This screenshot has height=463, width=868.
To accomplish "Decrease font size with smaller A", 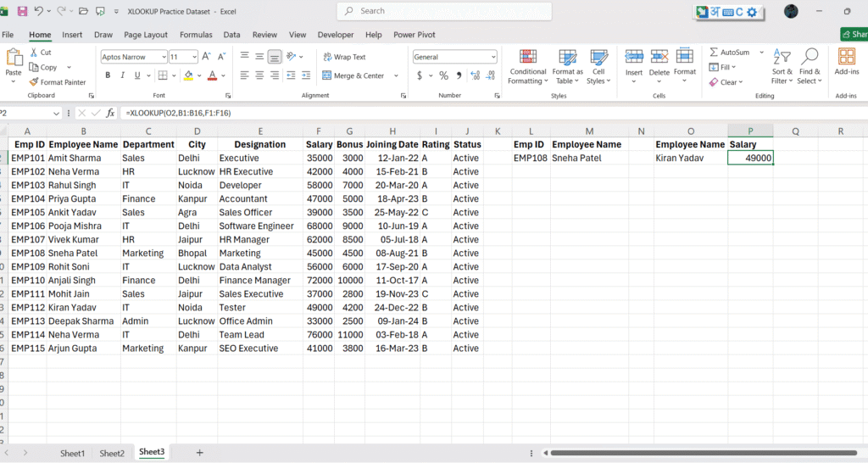I will coord(221,57).
